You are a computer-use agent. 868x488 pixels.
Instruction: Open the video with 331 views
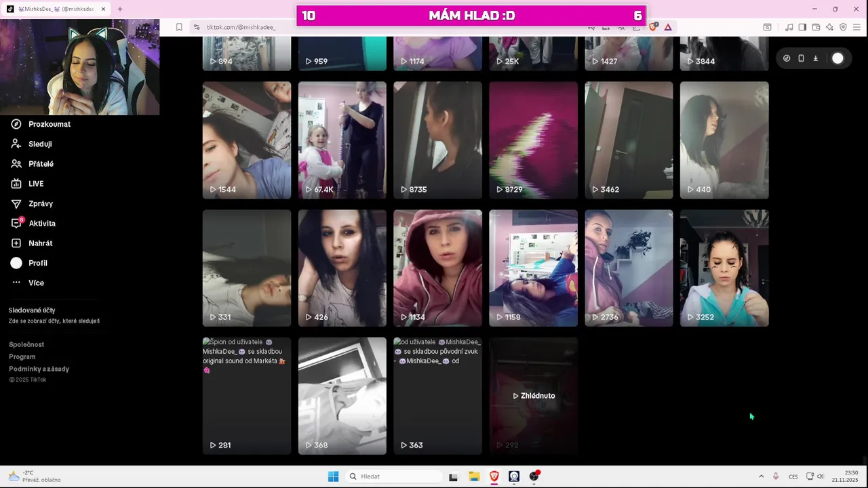247,268
